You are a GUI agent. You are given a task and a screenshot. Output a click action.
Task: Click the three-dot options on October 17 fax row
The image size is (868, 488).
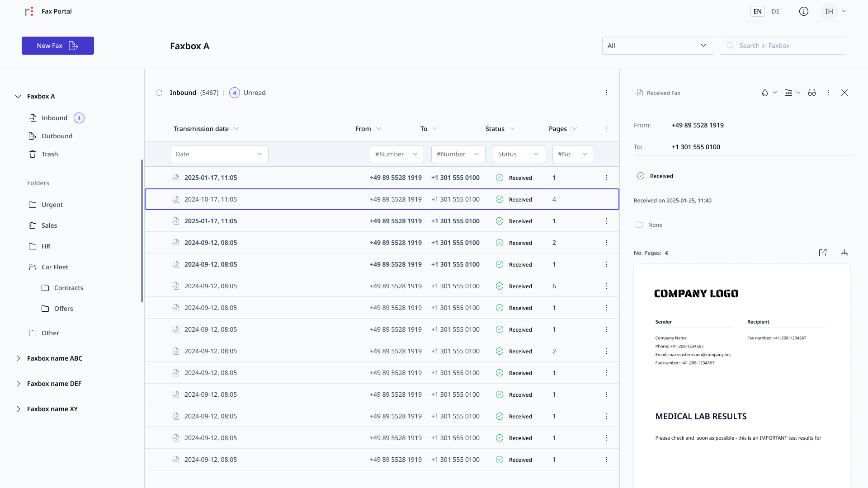[607, 199]
